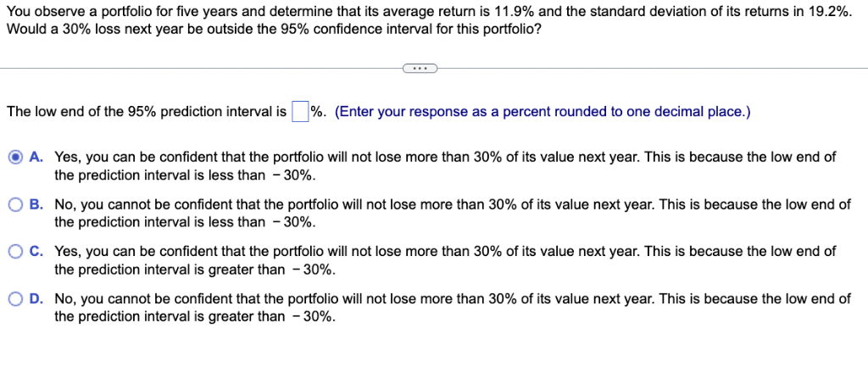This screenshot has height=373, width=868.
Task: Expand the ellipsis button on the divider
Action: [420, 69]
